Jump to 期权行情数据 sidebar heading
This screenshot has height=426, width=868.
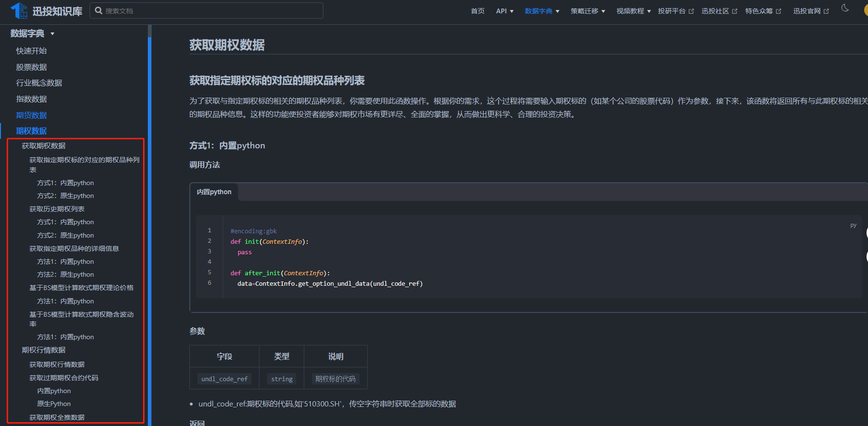44,350
